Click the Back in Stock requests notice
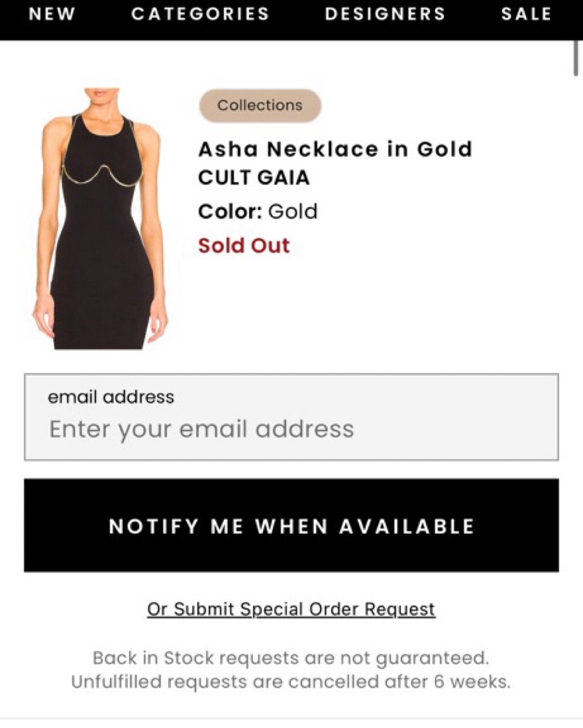This screenshot has height=728, width=583. pyautogui.click(x=290, y=658)
